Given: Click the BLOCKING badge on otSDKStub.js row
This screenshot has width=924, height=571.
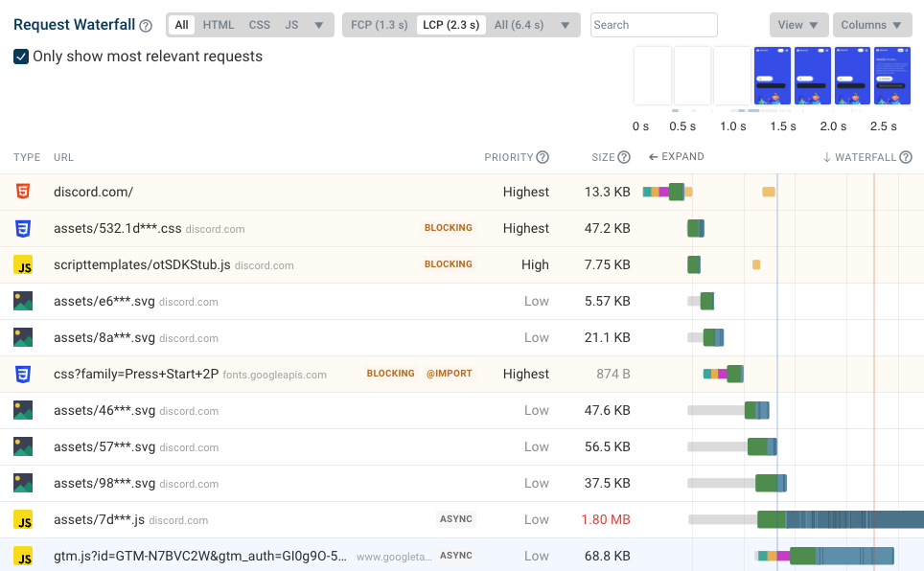Looking at the screenshot, I should (x=449, y=264).
